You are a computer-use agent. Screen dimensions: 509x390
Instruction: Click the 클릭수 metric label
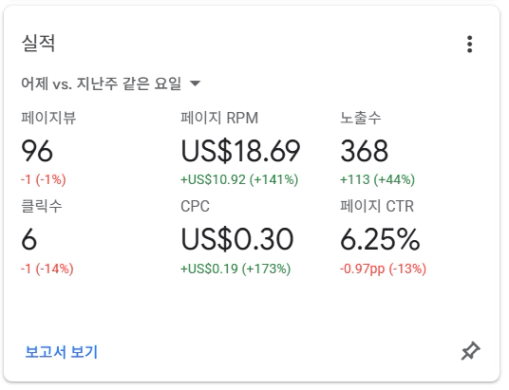(x=41, y=206)
